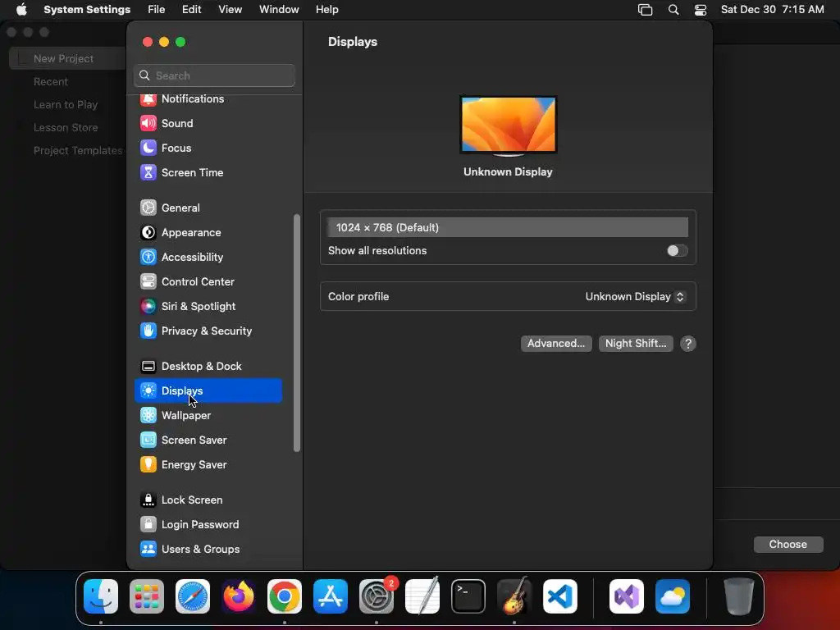Launch Finder from the Dock
Image resolution: width=840 pixels, height=630 pixels.
pos(101,596)
